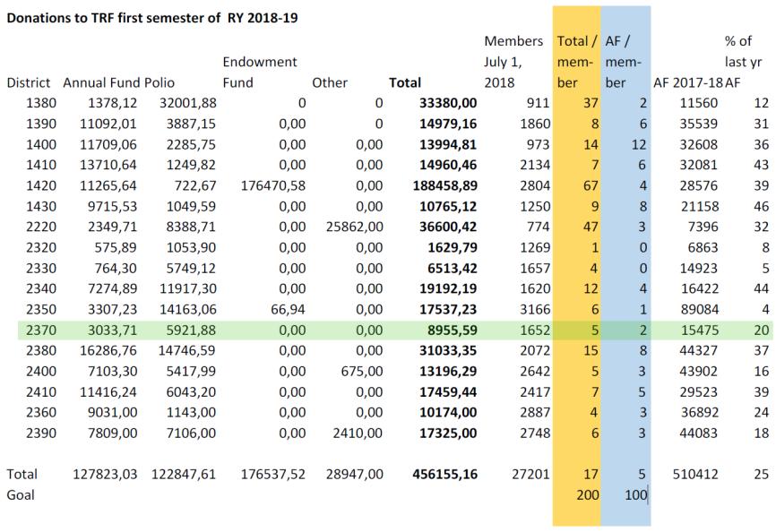Click members value '3166'
776x532 pixels.
(535, 309)
